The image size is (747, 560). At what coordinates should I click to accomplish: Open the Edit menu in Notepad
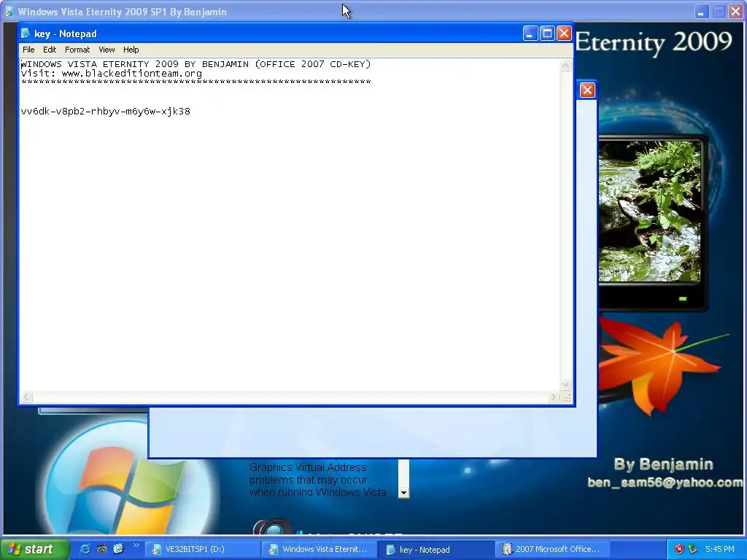click(x=50, y=50)
